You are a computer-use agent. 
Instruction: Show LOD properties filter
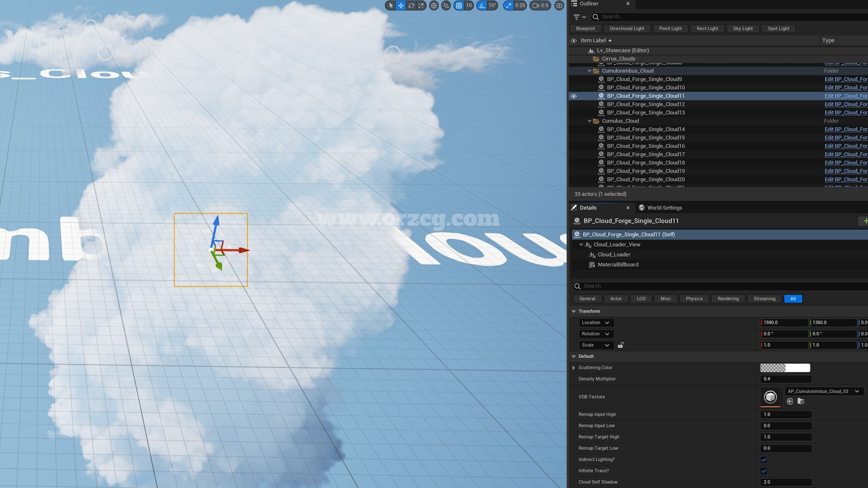[641, 299]
